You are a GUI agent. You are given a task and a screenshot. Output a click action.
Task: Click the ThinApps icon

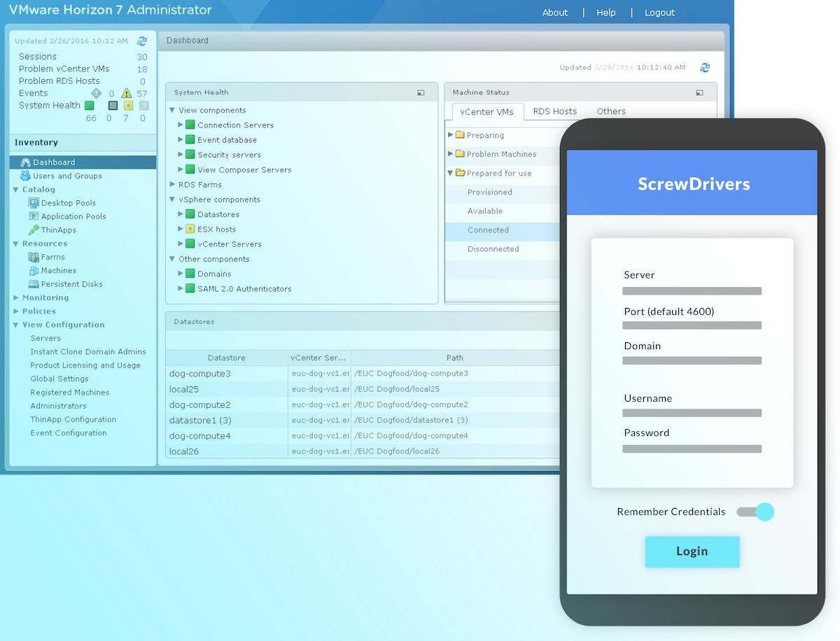tap(34, 230)
